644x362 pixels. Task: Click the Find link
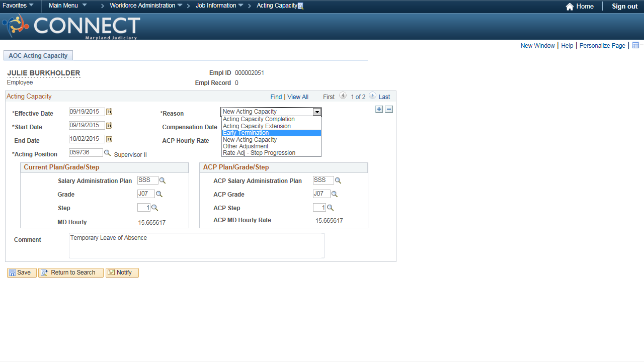coord(276,97)
